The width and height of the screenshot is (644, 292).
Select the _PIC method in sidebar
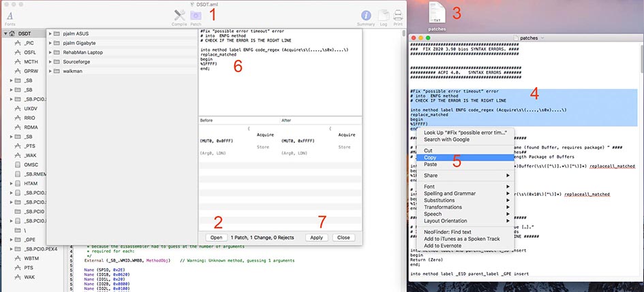(28, 43)
